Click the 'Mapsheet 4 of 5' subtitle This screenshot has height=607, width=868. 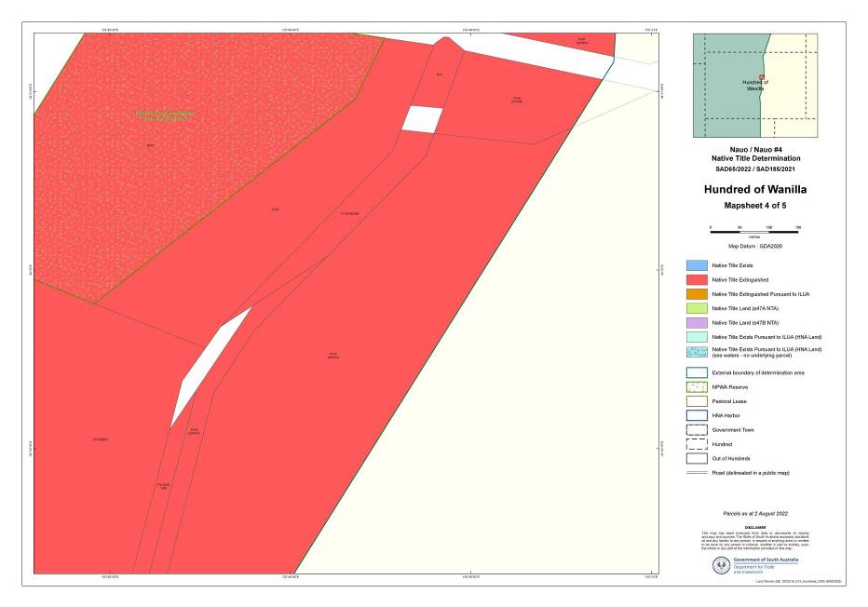tap(755, 206)
